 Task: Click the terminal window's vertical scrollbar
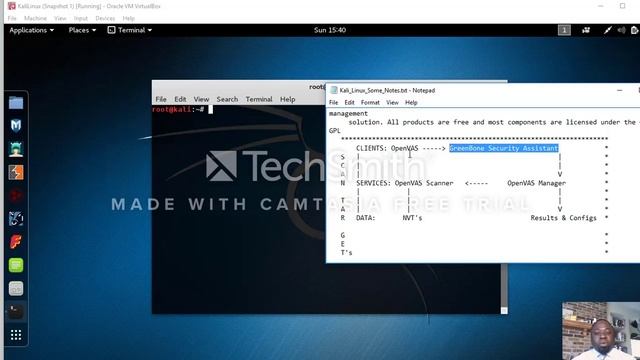pyautogui.click(x=504, y=288)
